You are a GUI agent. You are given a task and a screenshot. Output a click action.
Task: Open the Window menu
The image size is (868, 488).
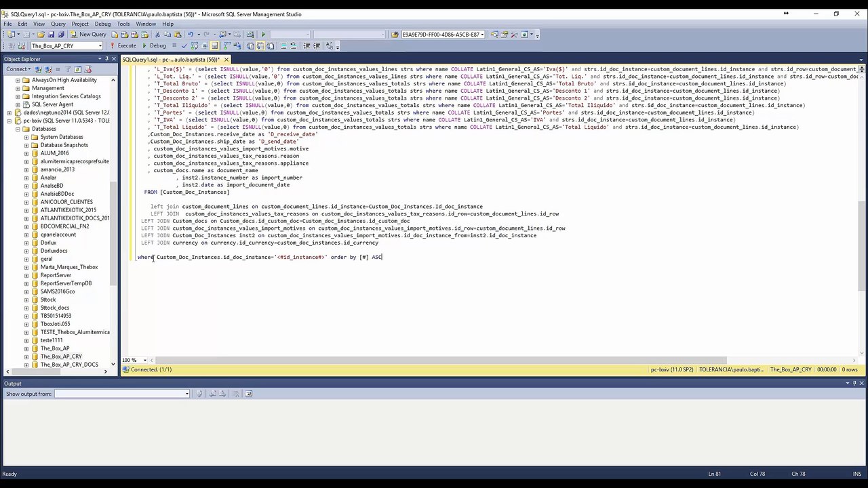(x=146, y=24)
